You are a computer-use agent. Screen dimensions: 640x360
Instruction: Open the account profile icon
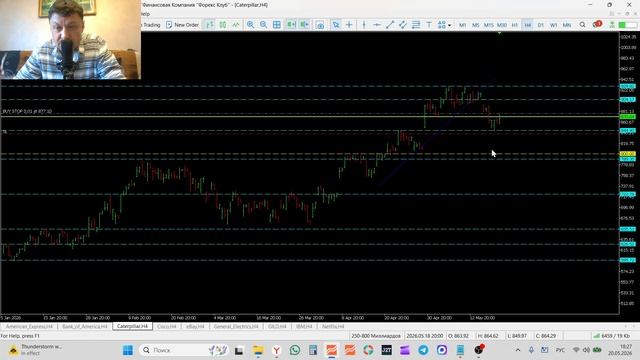(x=612, y=25)
